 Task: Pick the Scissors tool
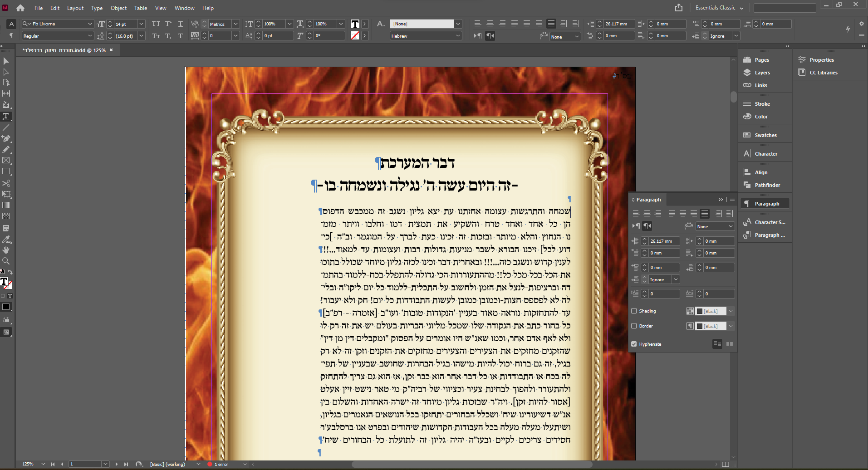tap(6, 183)
